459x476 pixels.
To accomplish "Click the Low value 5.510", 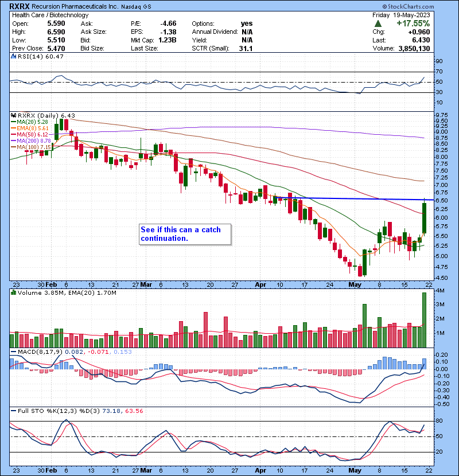I will coord(56,40).
